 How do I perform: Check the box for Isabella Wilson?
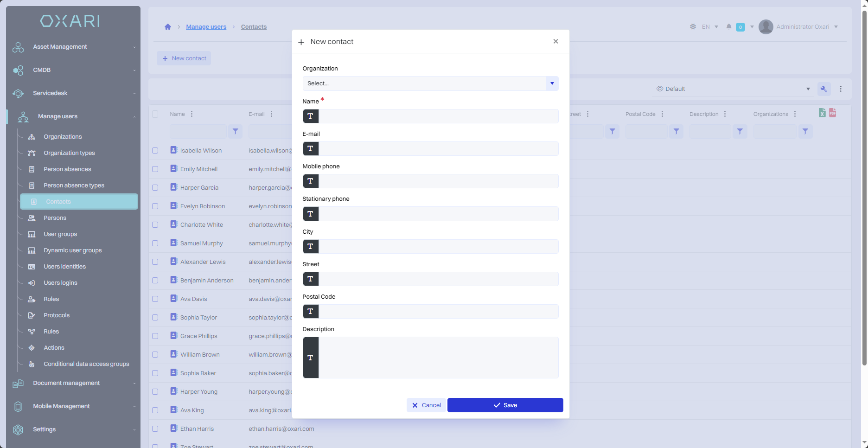155,151
